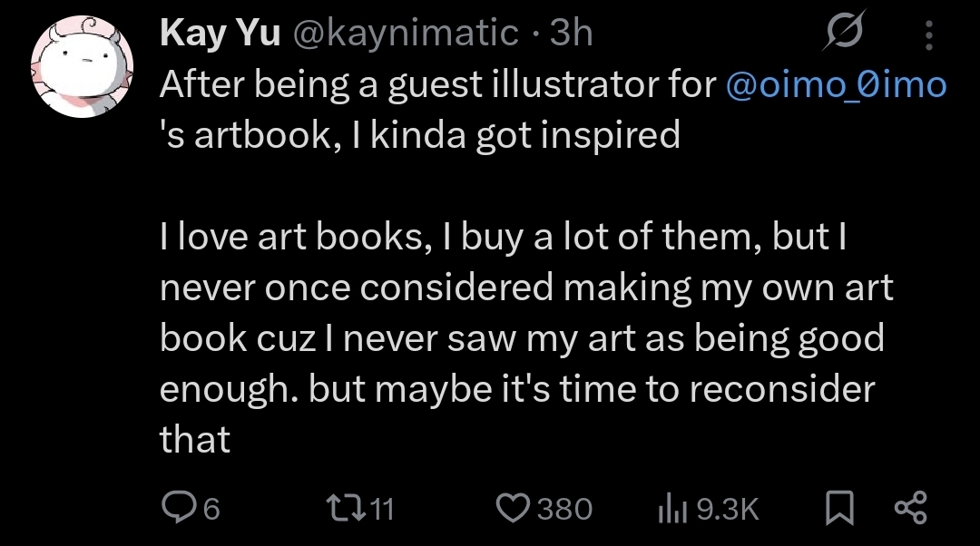Follow the @oimo_0imo mention link
The width and height of the screenshot is (980, 546).
(836, 85)
